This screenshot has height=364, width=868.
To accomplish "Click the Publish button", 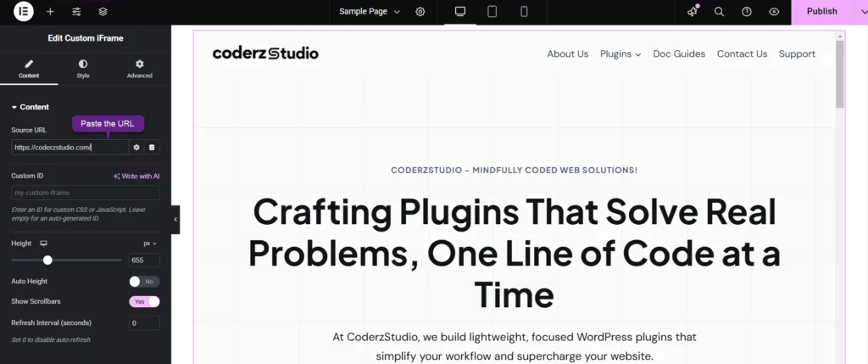I will pos(822,12).
